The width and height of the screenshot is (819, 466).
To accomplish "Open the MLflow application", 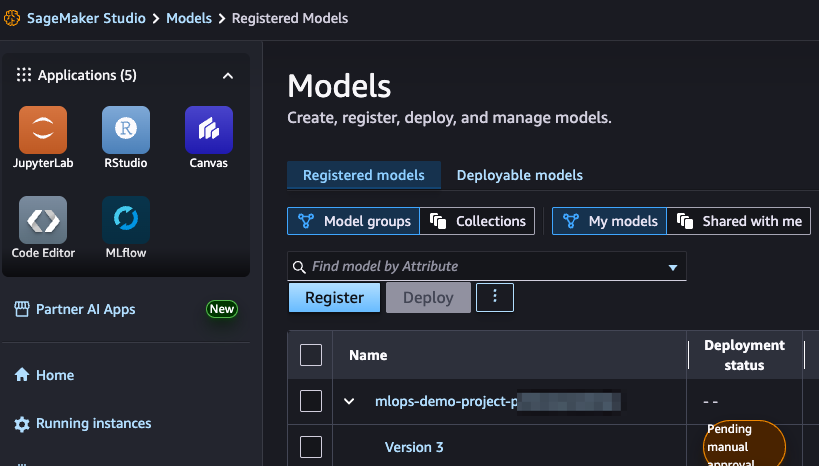I will [125, 227].
